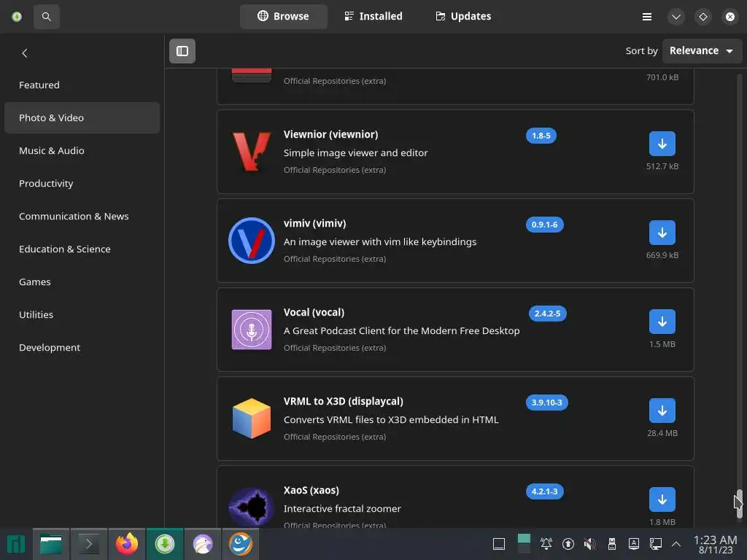The width and height of the screenshot is (747, 560).
Task: Select Communication & News category
Action: click(82, 216)
